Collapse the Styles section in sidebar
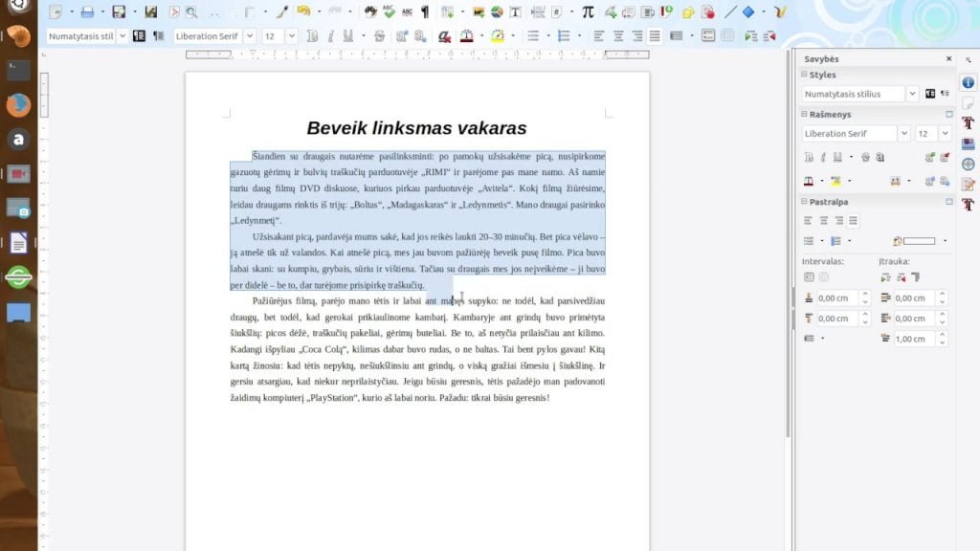The image size is (980, 551). click(804, 75)
